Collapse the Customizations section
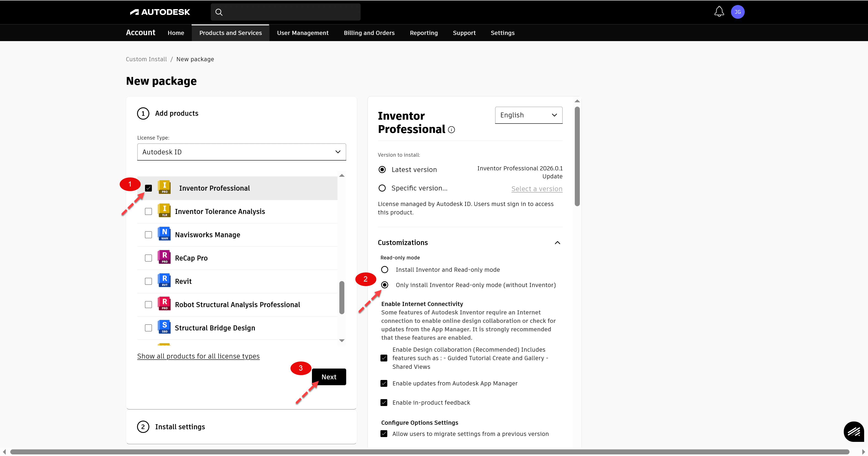 pos(558,243)
